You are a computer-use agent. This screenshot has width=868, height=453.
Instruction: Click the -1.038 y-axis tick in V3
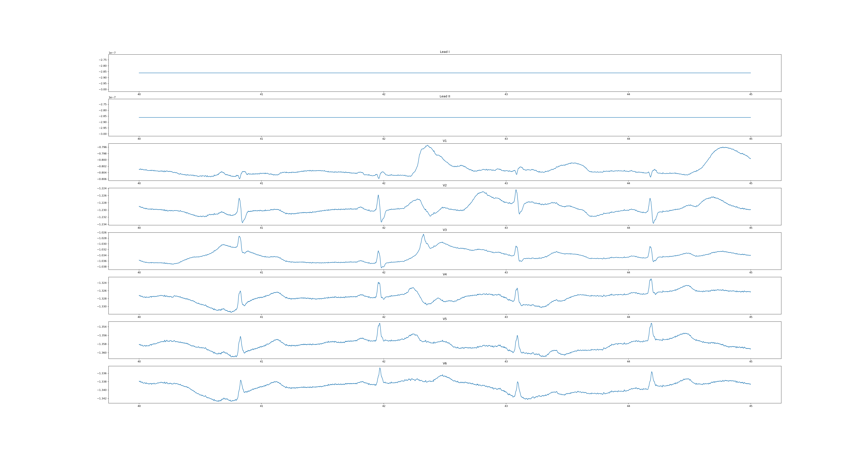[x=102, y=267]
